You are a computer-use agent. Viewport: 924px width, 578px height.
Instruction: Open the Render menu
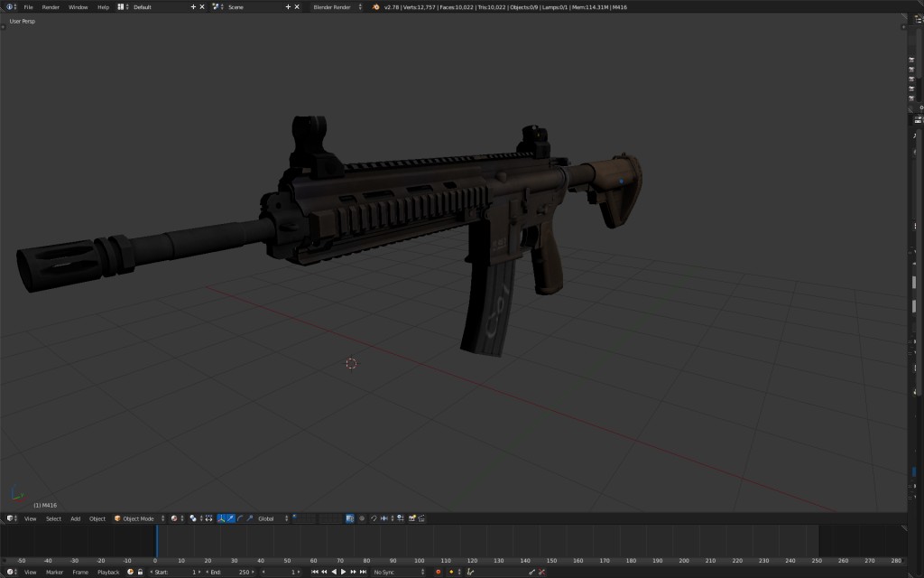click(x=51, y=6)
